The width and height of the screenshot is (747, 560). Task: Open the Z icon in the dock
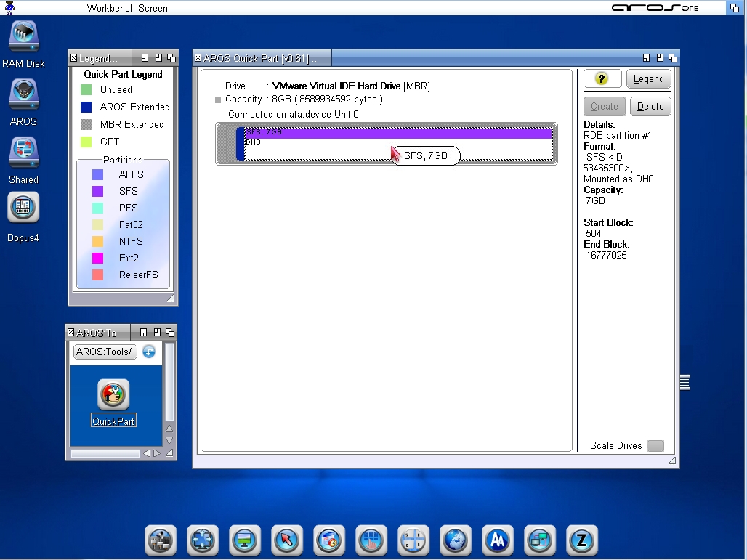(581, 540)
